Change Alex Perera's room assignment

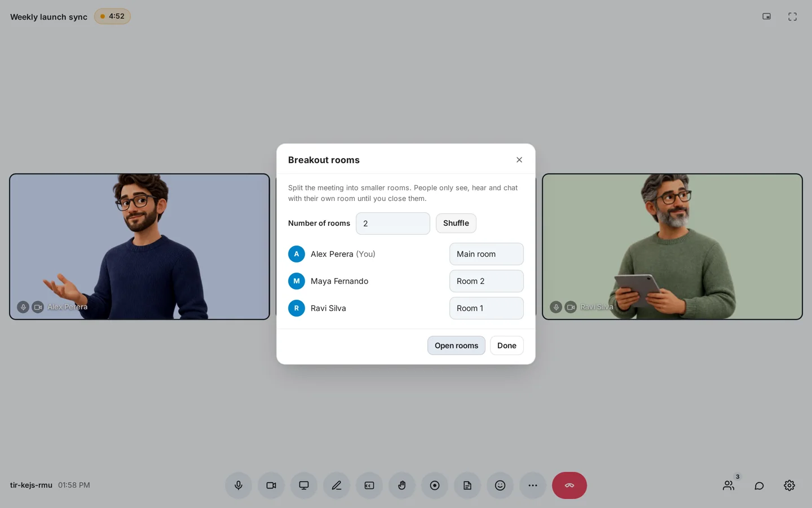[x=487, y=254]
